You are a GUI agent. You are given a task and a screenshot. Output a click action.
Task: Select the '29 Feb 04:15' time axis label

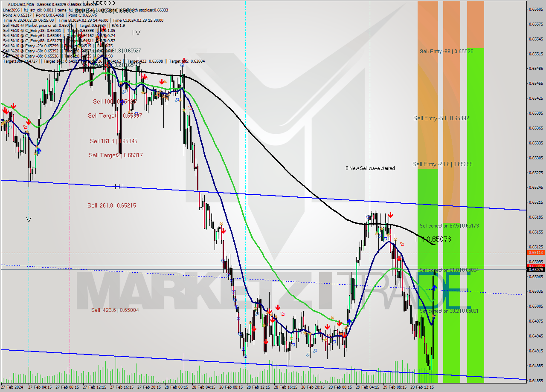click(x=368, y=388)
